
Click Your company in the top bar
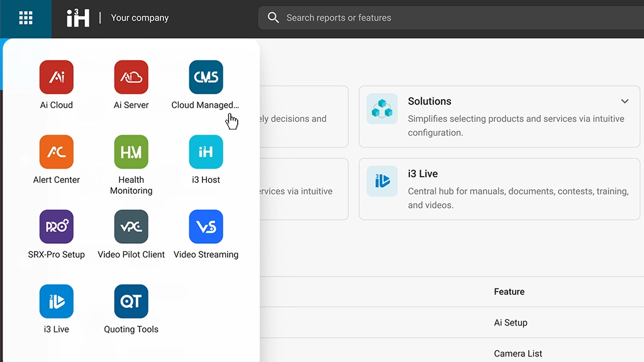click(140, 18)
